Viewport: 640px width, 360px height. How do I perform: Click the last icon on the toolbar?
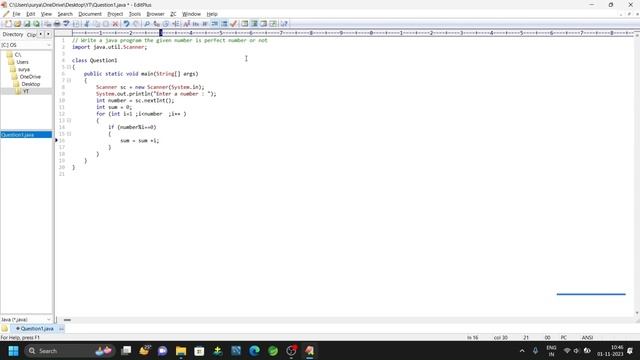(x=284, y=24)
